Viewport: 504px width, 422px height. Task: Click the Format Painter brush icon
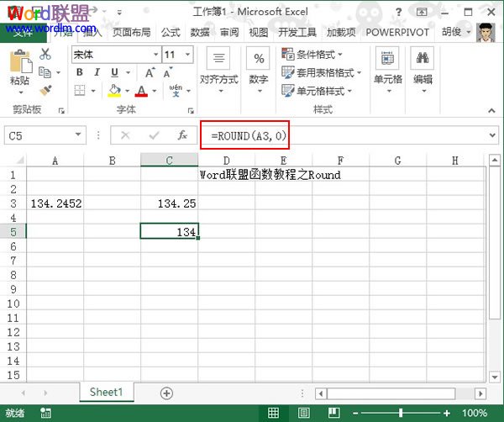click(x=45, y=91)
